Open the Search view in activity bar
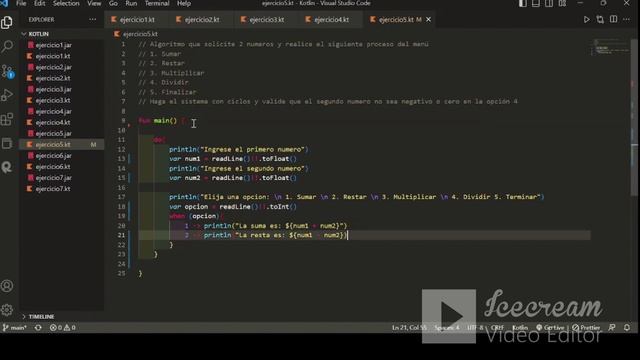 coord(7,47)
